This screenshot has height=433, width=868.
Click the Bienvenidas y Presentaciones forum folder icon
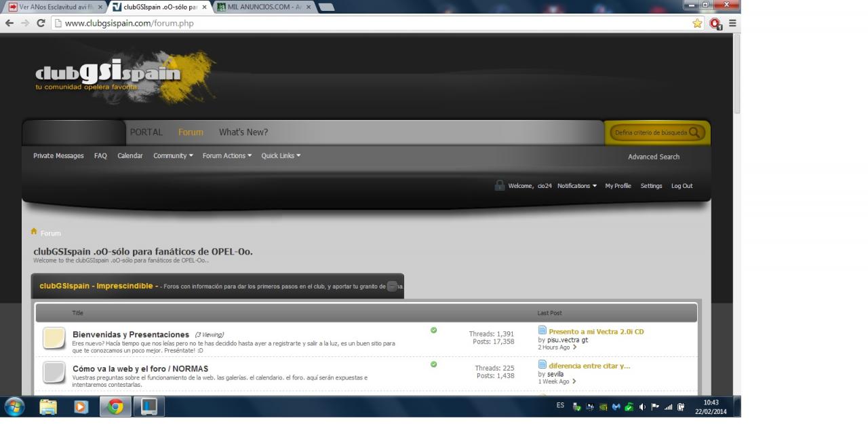[54, 338]
